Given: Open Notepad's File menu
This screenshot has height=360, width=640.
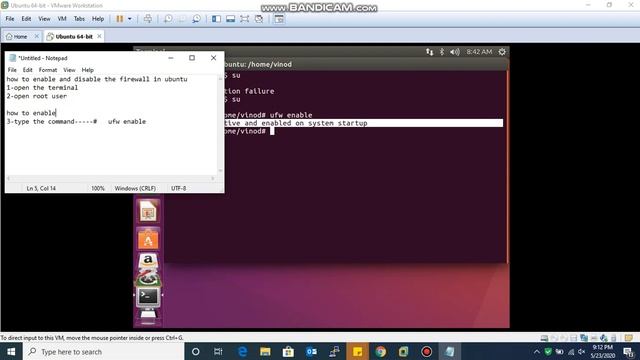Looking at the screenshot, I should tap(12, 70).
